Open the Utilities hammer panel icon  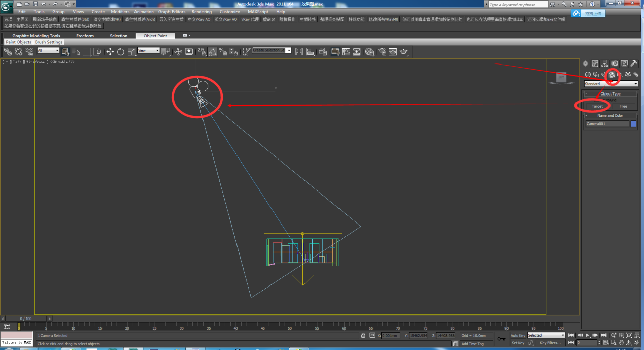coord(634,63)
